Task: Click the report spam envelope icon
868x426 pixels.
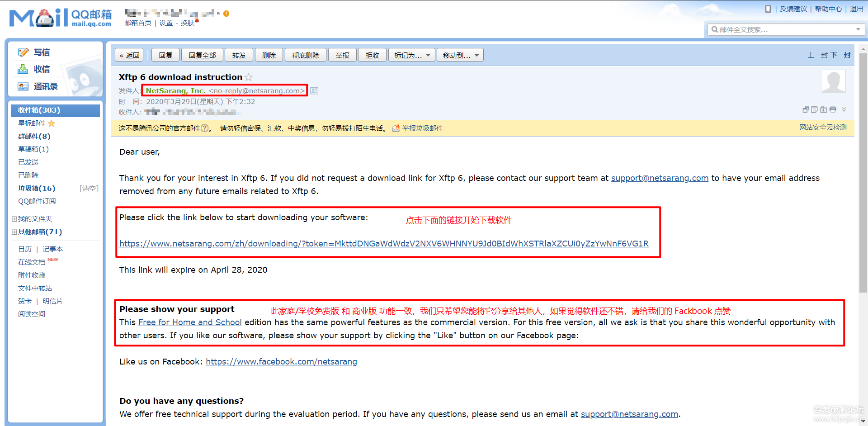Action: (x=396, y=128)
